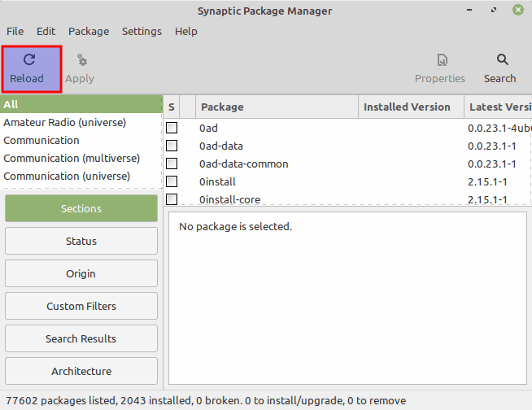
Task: Sort by Installed Version column header
Action: click(x=411, y=107)
